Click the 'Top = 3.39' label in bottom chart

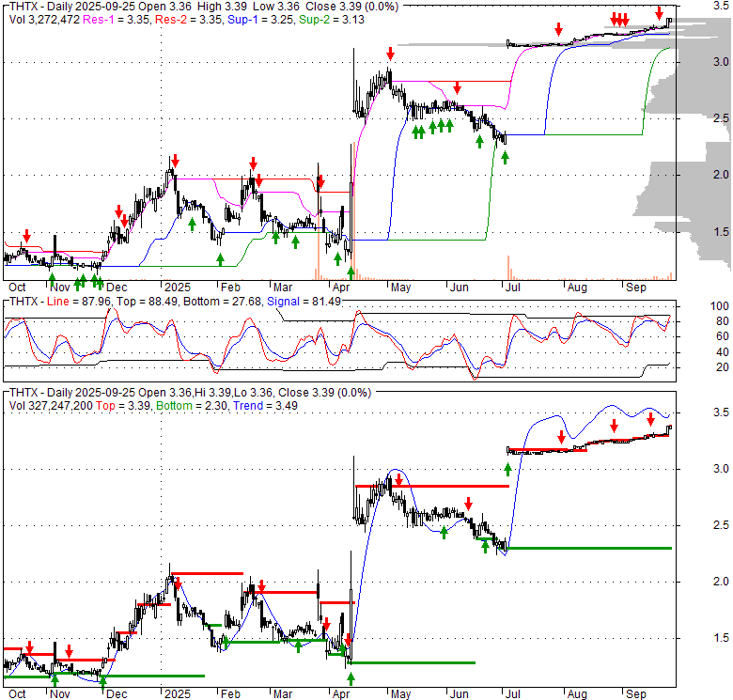point(123,406)
